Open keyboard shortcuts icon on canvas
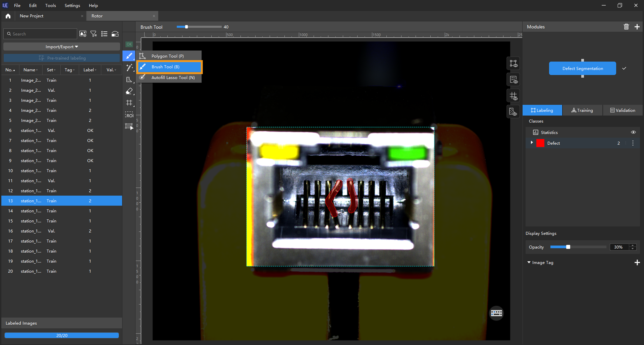Image resolution: width=644 pixels, height=345 pixels. (x=496, y=313)
